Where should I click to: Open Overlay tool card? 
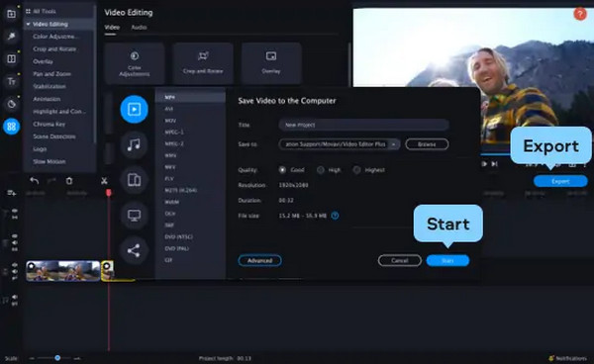coord(271,63)
